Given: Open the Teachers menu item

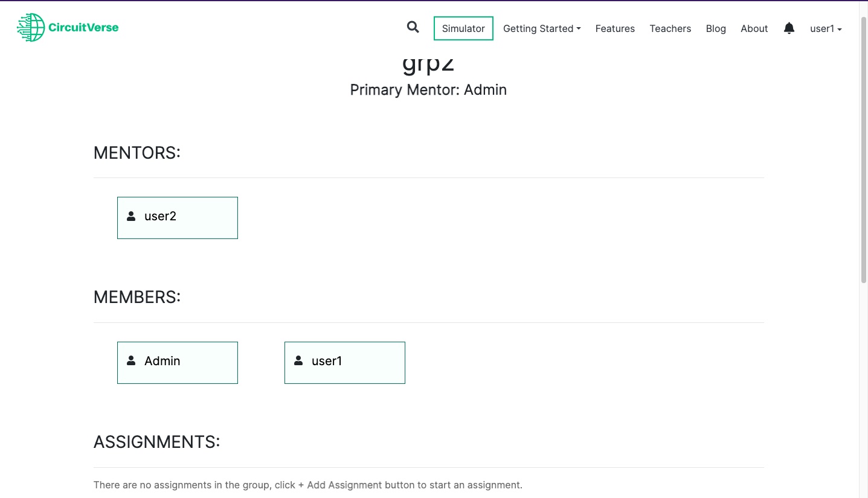Looking at the screenshot, I should (670, 28).
